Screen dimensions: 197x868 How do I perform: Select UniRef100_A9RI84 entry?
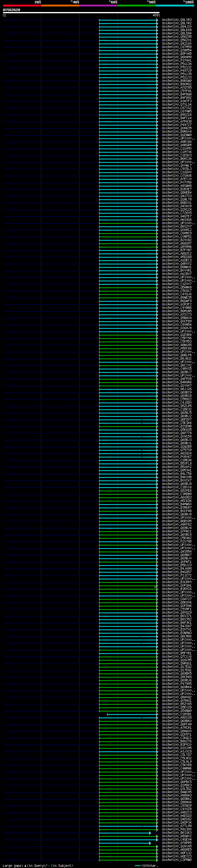[x=176, y=142]
